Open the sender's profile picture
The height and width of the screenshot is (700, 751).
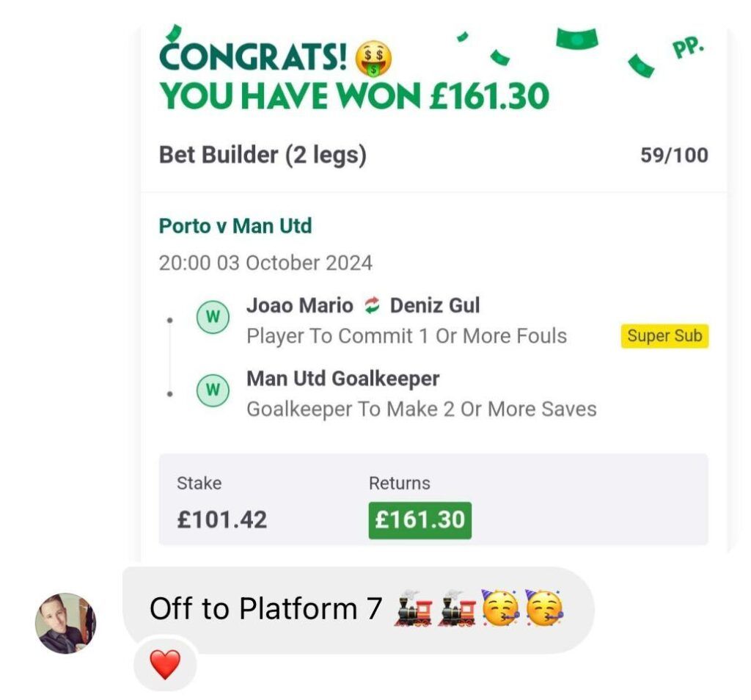tap(65, 623)
